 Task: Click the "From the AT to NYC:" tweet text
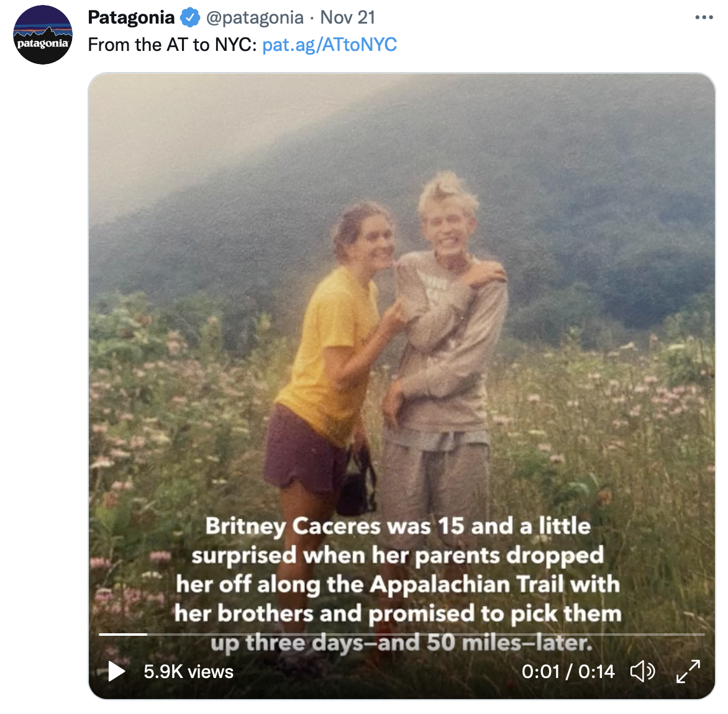[172, 45]
